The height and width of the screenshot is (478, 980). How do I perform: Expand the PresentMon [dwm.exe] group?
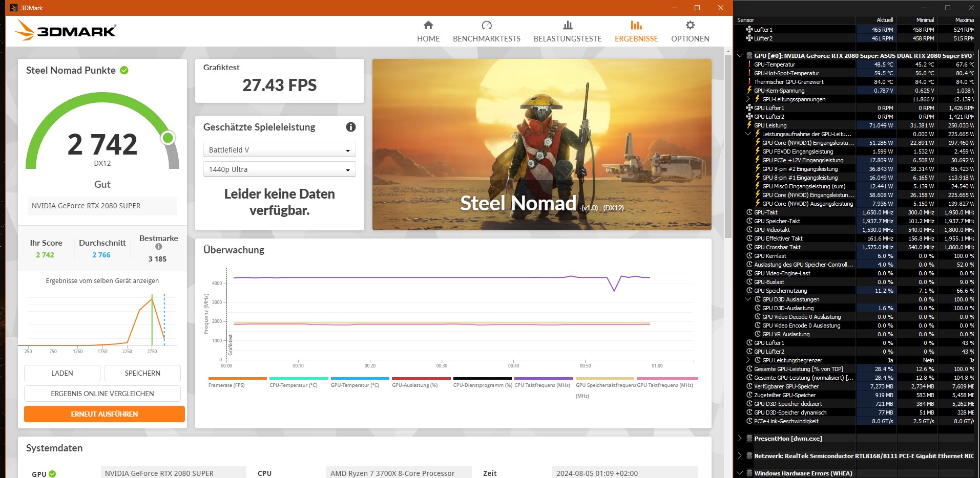(x=740, y=439)
